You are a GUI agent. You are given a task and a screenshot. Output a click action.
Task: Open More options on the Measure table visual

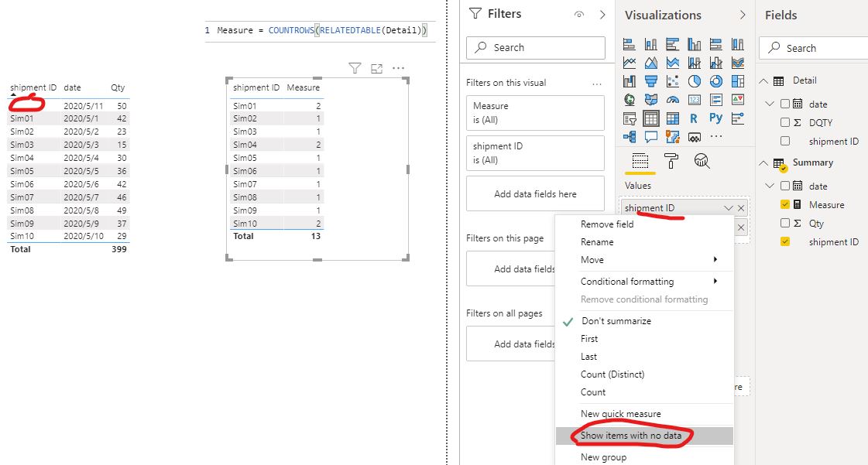coord(398,68)
